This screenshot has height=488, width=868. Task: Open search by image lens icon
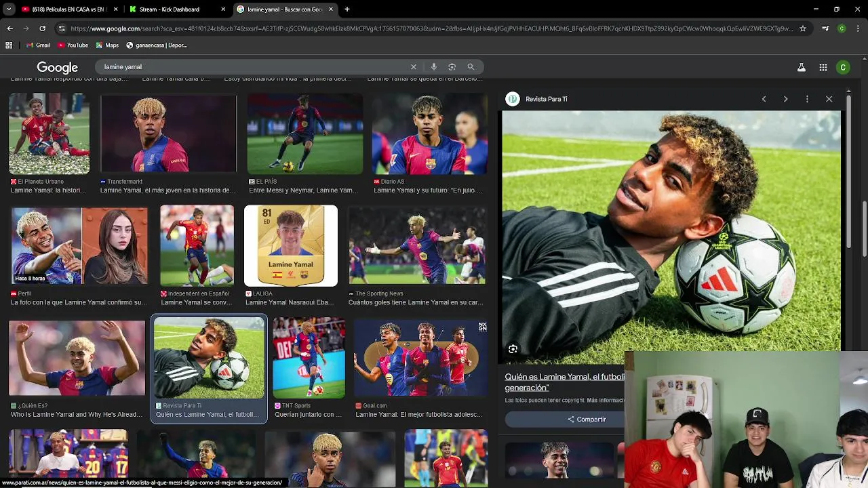(x=452, y=67)
